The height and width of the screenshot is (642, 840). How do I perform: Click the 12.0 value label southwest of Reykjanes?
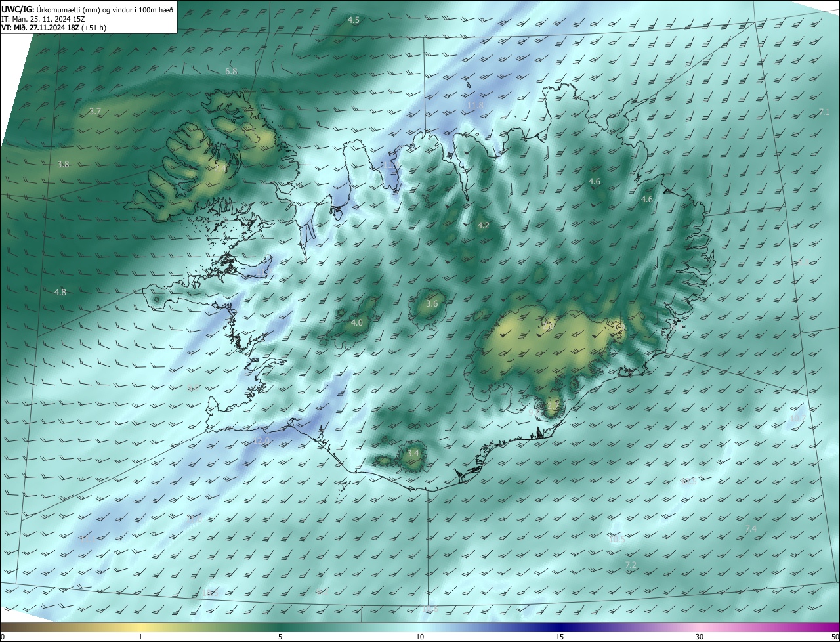click(x=262, y=440)
